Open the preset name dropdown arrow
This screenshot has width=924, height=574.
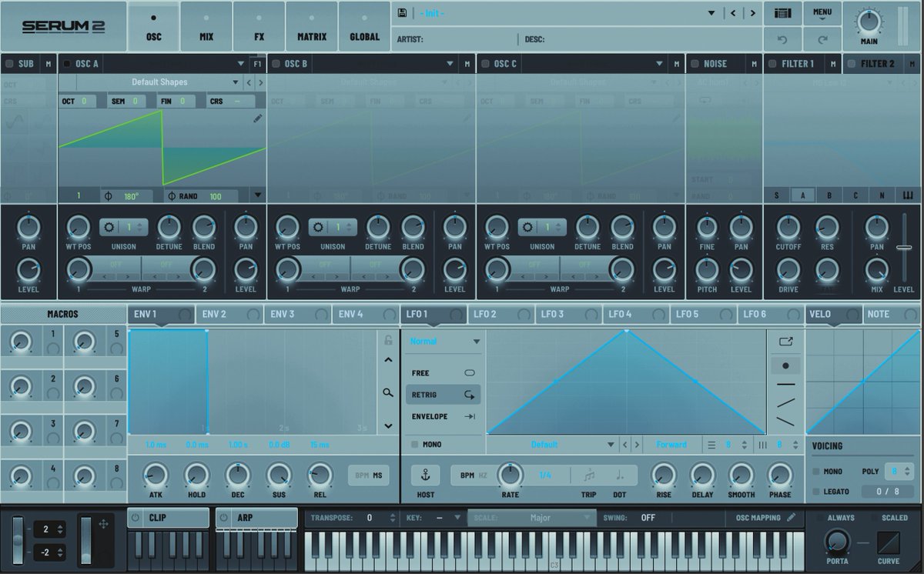pyautogui.click(x=712, y=13)
